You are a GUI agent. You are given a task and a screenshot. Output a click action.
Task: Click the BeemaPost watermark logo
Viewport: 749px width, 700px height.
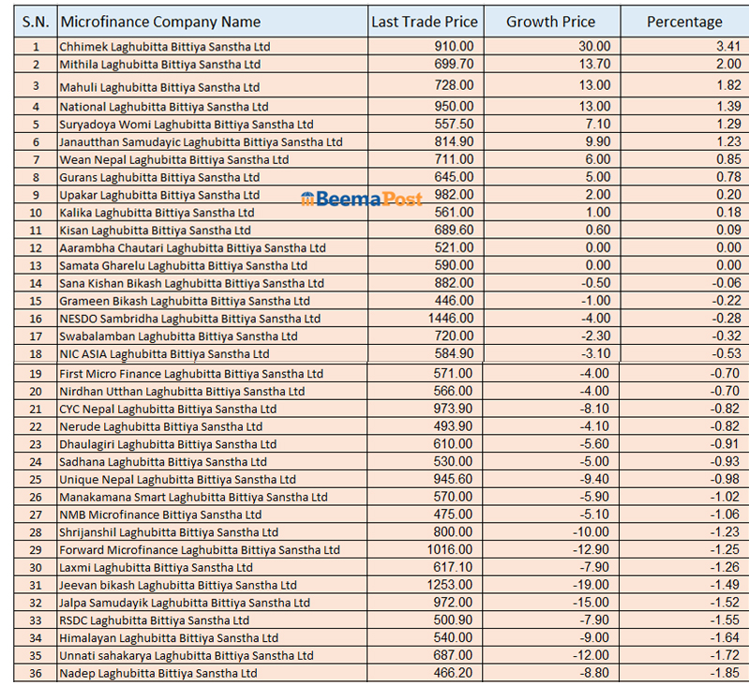(x=362, y=199)
